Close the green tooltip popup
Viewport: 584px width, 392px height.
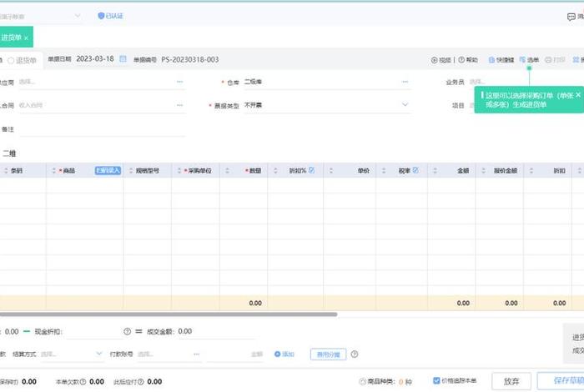(x=579, y=96)
